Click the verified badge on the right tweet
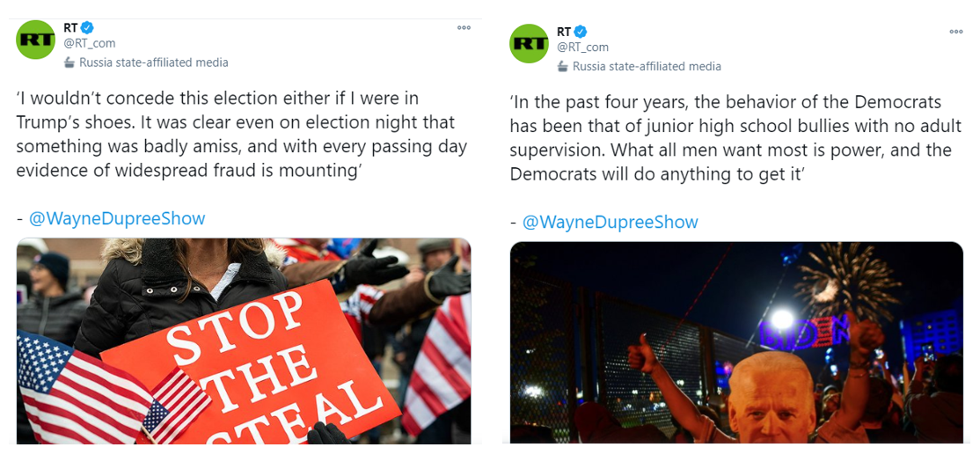980x462 pixels. [x=581, y=32]
